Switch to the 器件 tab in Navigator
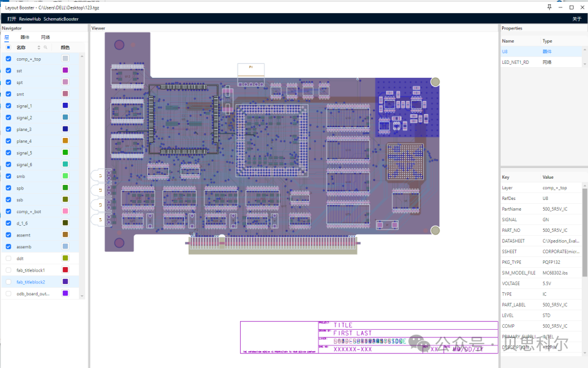This screenshot has width=588, height=368. pyautogui.click(x=24, y=37)
